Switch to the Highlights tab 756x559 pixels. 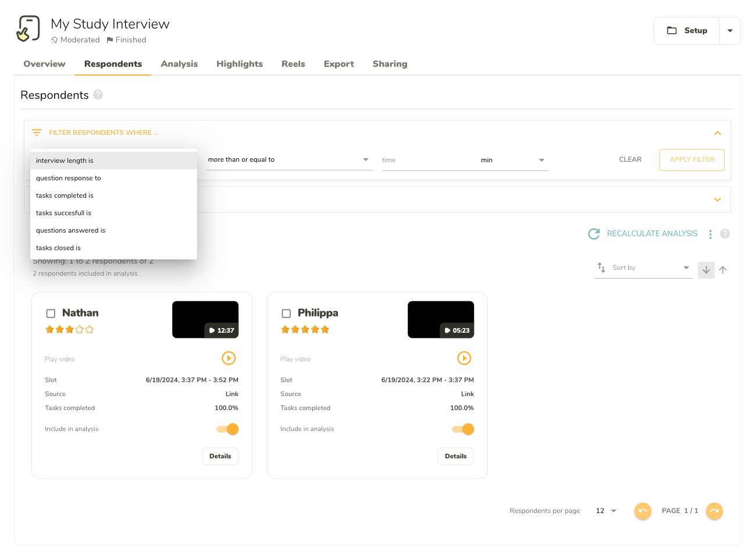click(240, 64)
